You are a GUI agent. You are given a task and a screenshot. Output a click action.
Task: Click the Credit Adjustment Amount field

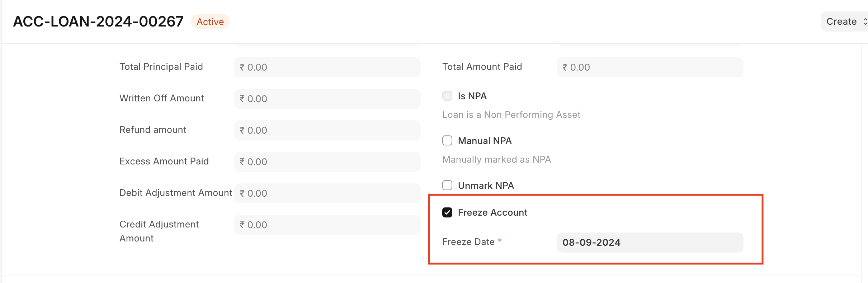tap(327, 225)
